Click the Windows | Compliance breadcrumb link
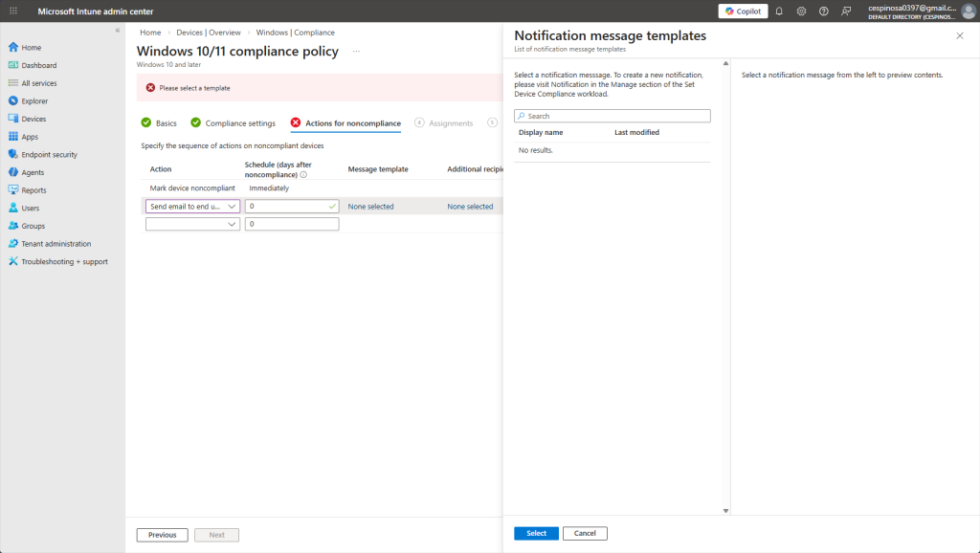The height and width of the screenshot is (553, 980). (x=295, y=33)
